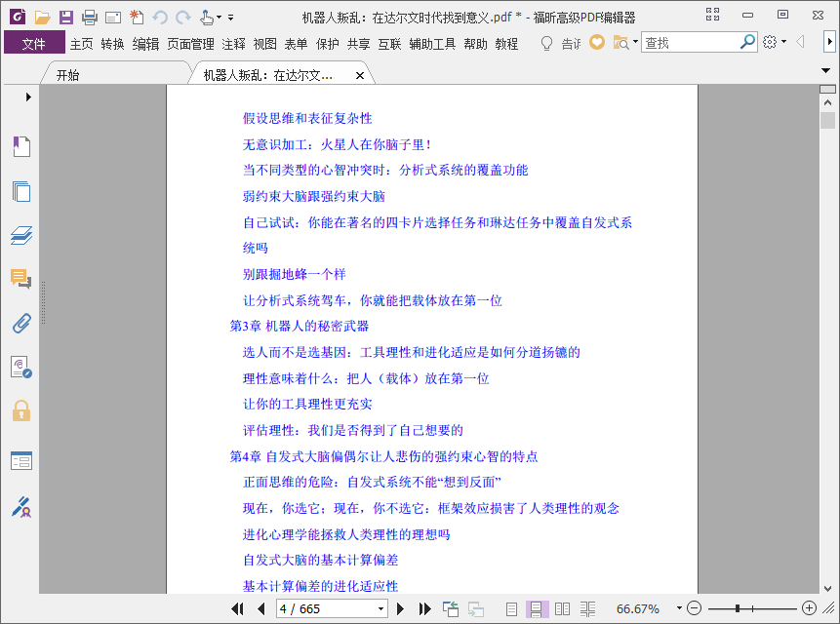Click the magnifier search button
The image size is (840, 624).
748,41
